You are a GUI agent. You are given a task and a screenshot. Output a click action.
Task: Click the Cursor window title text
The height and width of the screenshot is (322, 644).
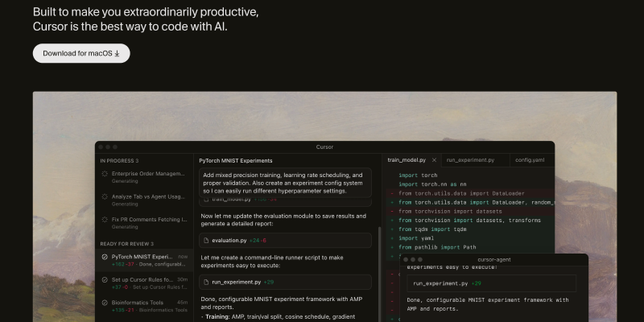point(324,147)
